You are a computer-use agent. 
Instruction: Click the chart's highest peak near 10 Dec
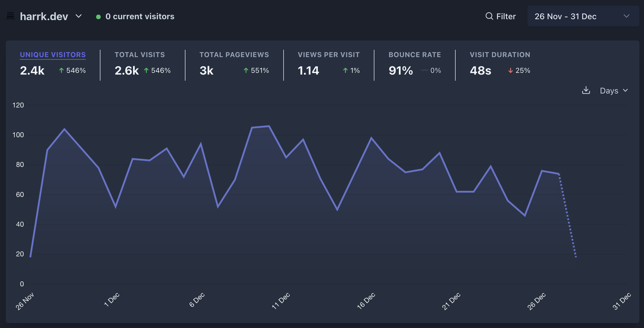269,126
